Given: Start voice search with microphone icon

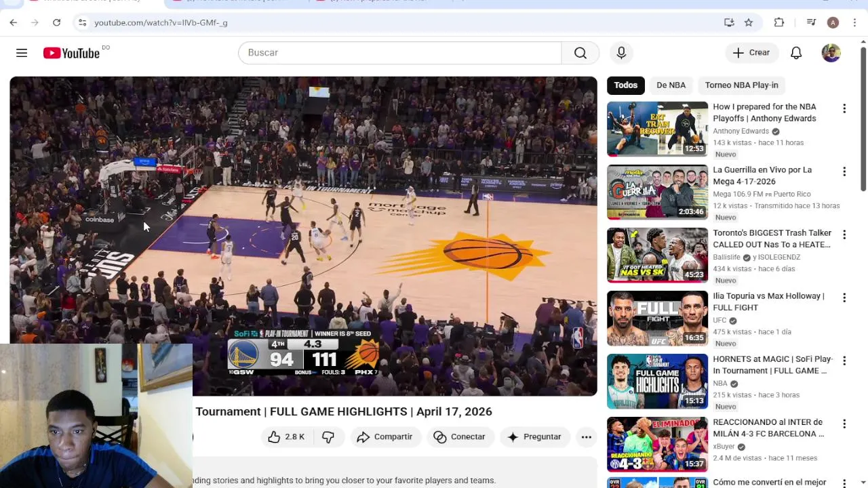Looking at the screenshot, I should (x=621, y=53).
